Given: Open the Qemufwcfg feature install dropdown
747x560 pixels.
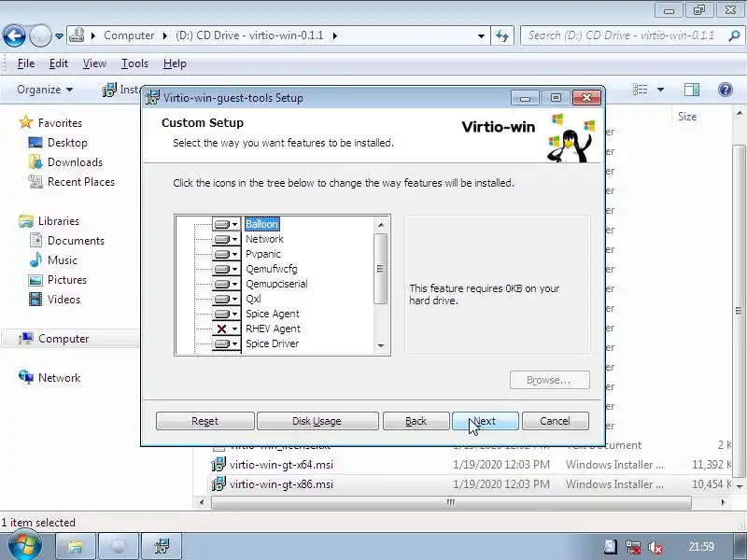Looking at the screenshot, I should [x=226, y=269].
